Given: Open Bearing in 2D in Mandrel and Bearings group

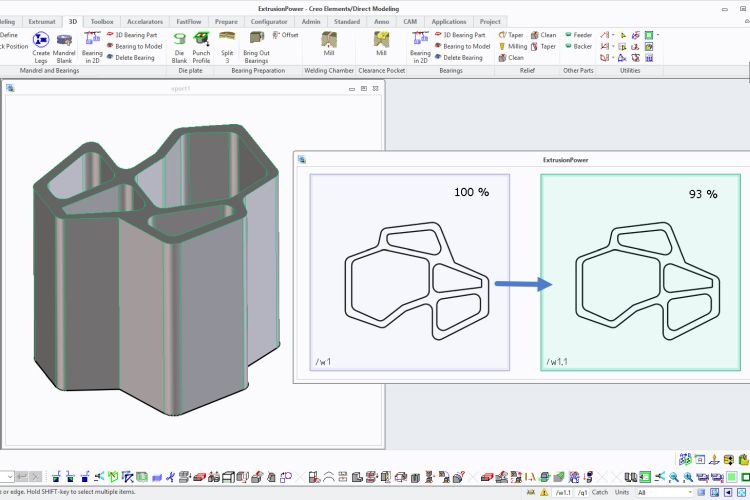Looking at the screenshot, I should pos(92,47).
